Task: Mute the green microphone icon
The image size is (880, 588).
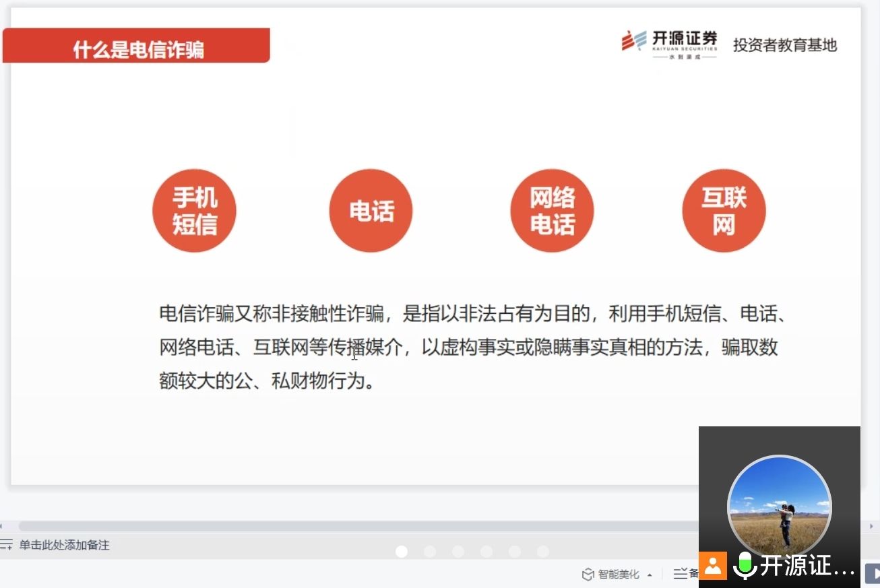Action: [x=745, y=565]
